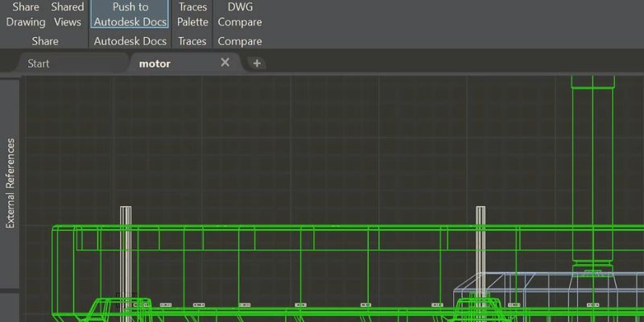
Task: Click Push to Autodesk Docs
Action: coord(130,14)
